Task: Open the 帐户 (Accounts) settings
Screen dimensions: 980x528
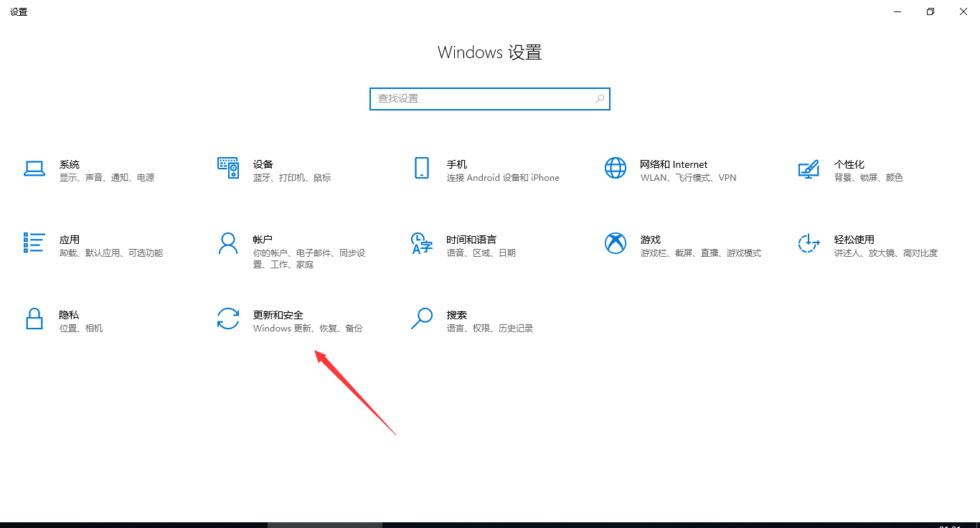Action: [291, 251]
